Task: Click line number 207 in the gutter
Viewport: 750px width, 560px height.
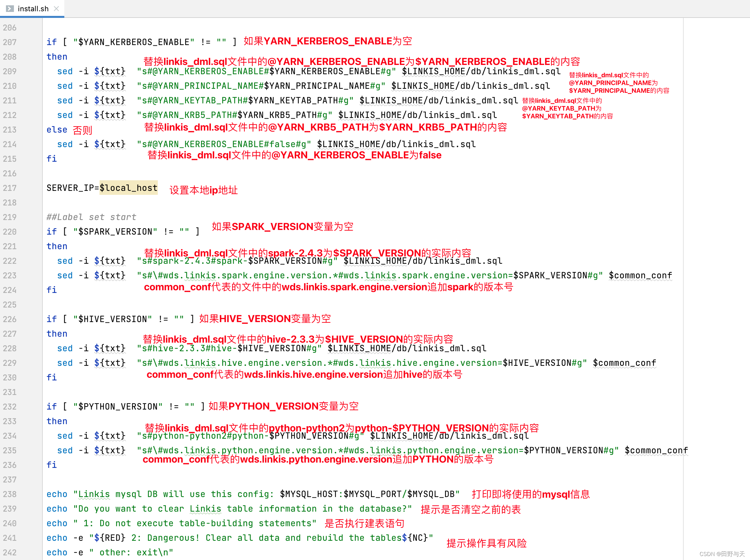Action: 10,42
